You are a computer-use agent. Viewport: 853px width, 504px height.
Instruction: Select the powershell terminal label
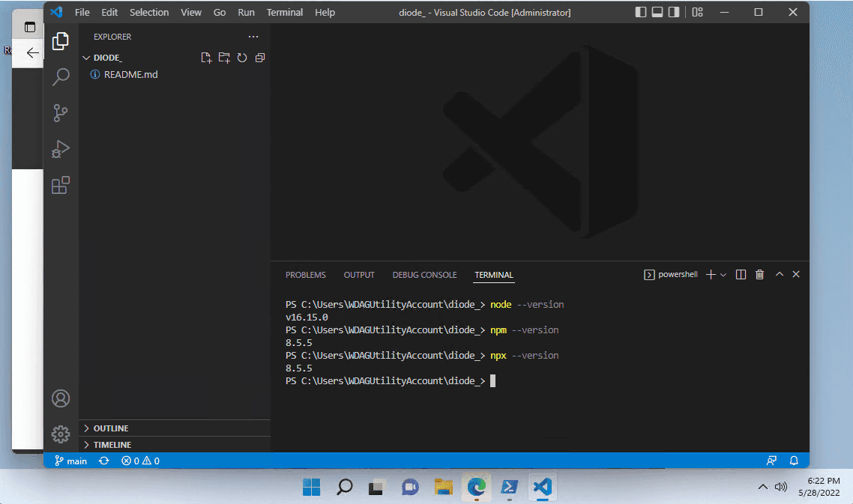click(671, 275)
